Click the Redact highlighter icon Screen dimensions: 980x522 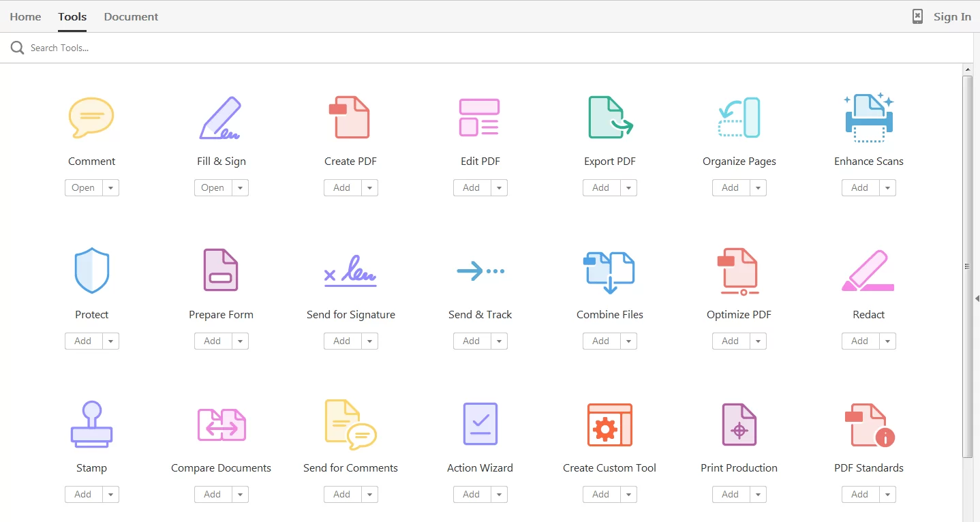(868, 271)
